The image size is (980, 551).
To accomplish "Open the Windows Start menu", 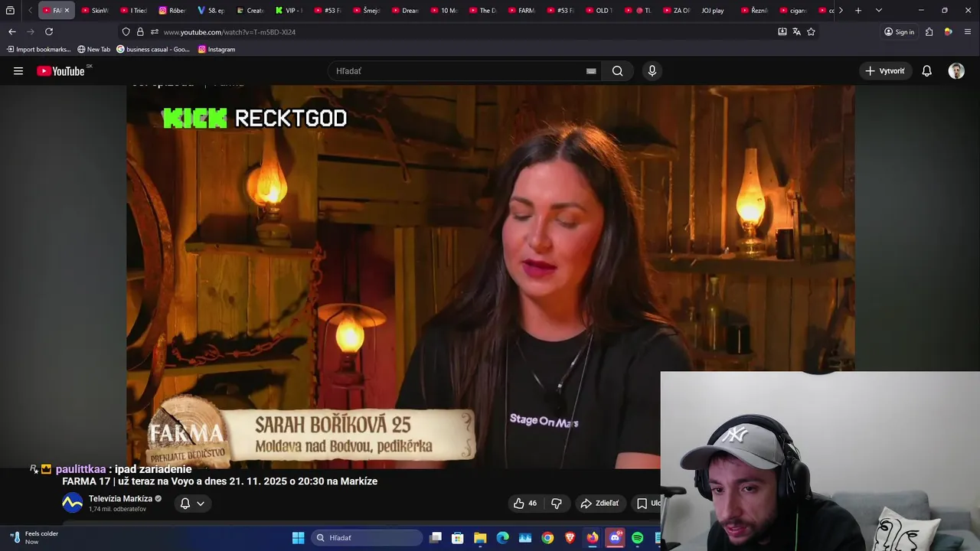I will [x=299, y=538].
